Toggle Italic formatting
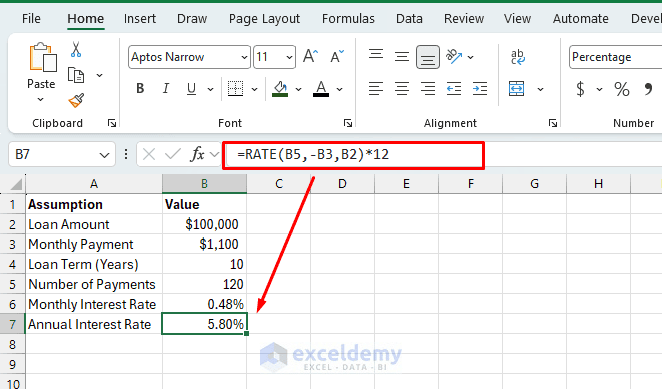Viewport: 662px width, 389px height. pos(166,89)
